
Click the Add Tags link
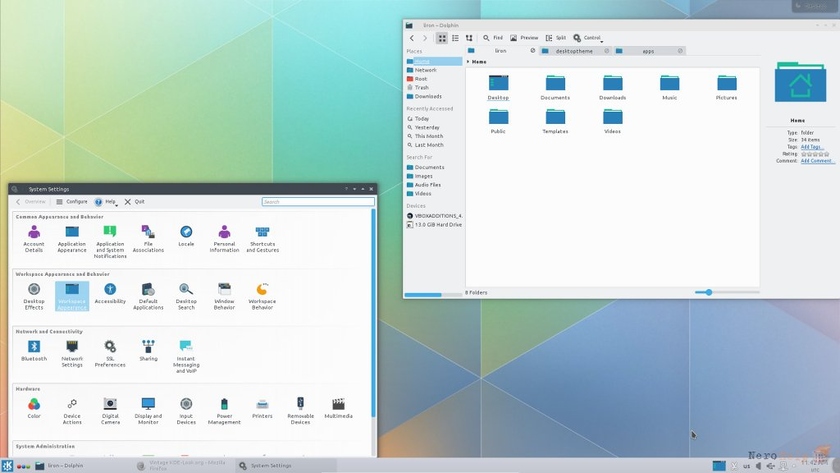[811, 147]
